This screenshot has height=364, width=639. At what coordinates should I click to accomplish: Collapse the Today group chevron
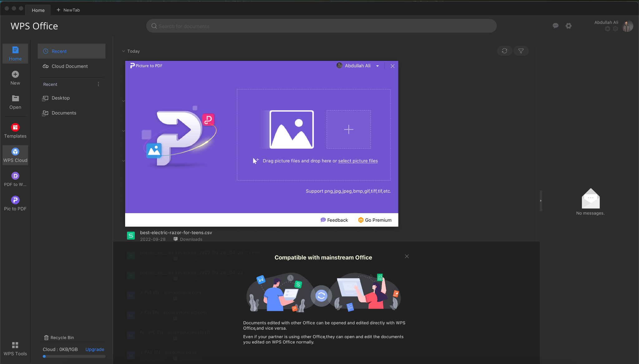point(124,51)
